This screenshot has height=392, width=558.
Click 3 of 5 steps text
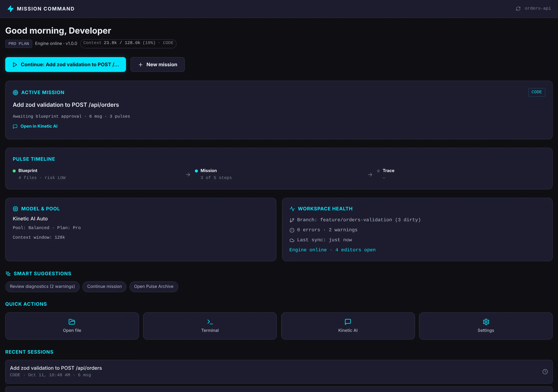(x=216, y=178)
